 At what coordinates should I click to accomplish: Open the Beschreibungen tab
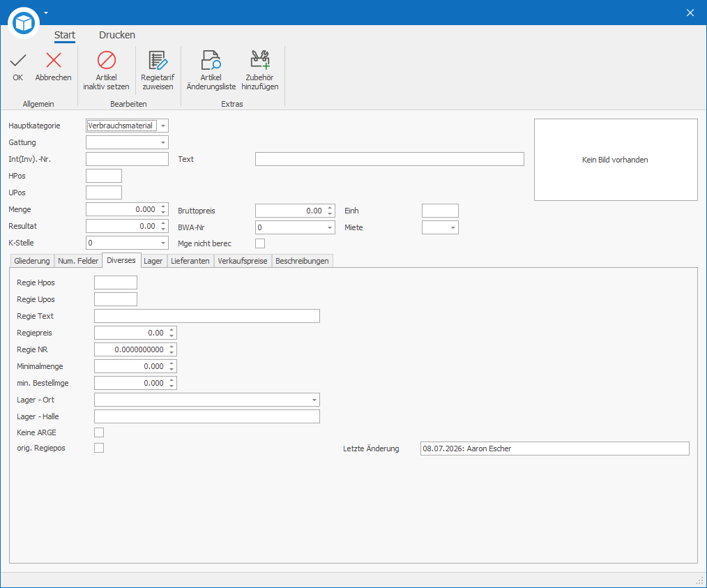click(302, 261)
